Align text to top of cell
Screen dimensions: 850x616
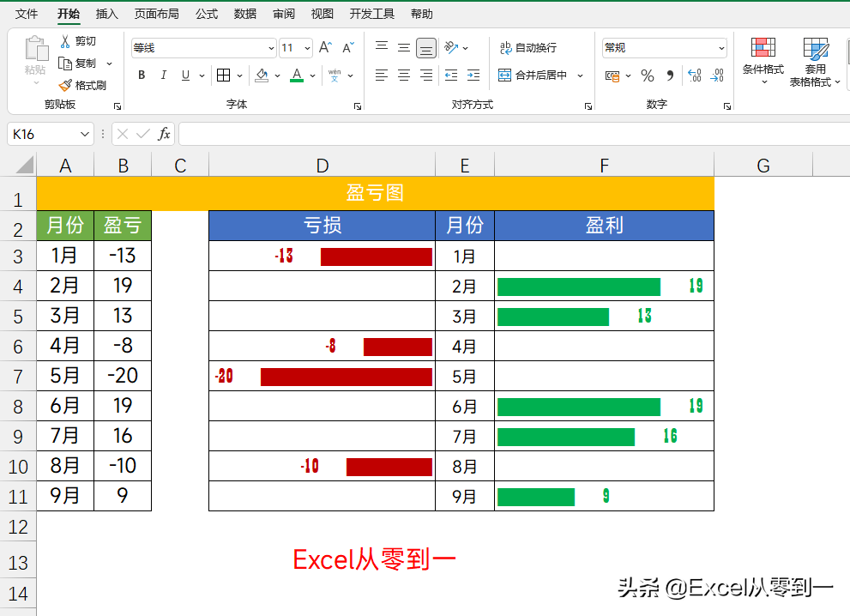coord(382,48)
